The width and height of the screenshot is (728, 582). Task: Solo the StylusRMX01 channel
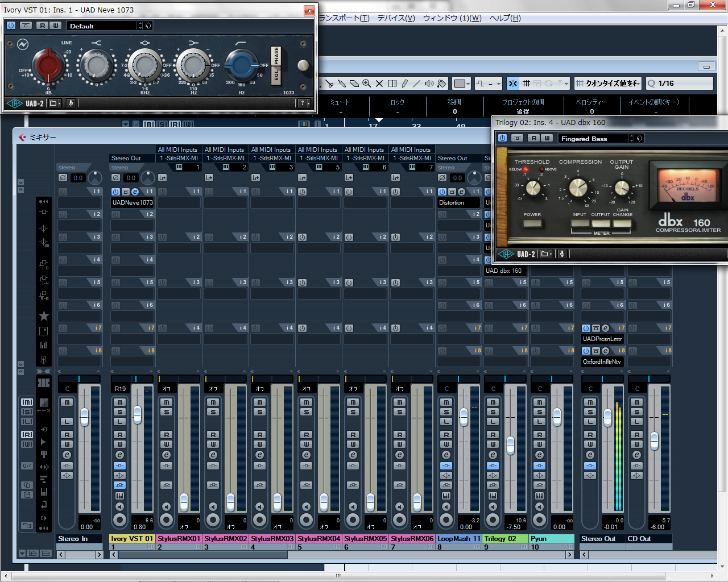click(x=166, y=412)
